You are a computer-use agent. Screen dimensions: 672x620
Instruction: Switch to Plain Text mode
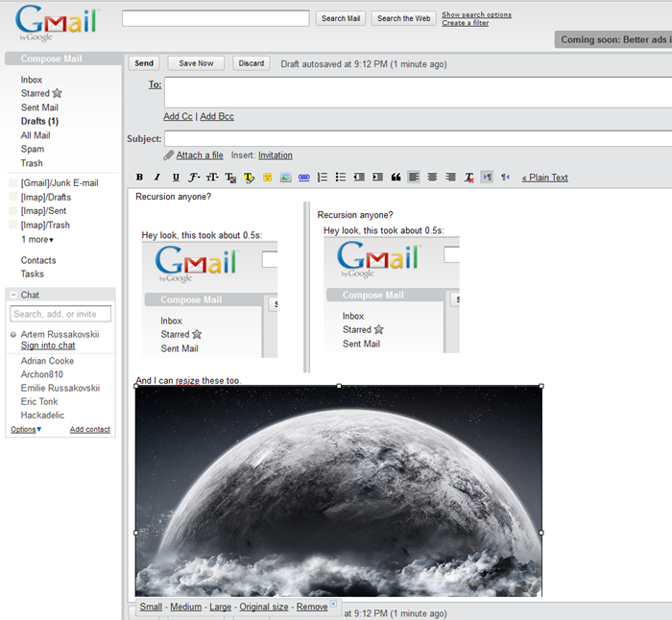[x=544, y=178]
